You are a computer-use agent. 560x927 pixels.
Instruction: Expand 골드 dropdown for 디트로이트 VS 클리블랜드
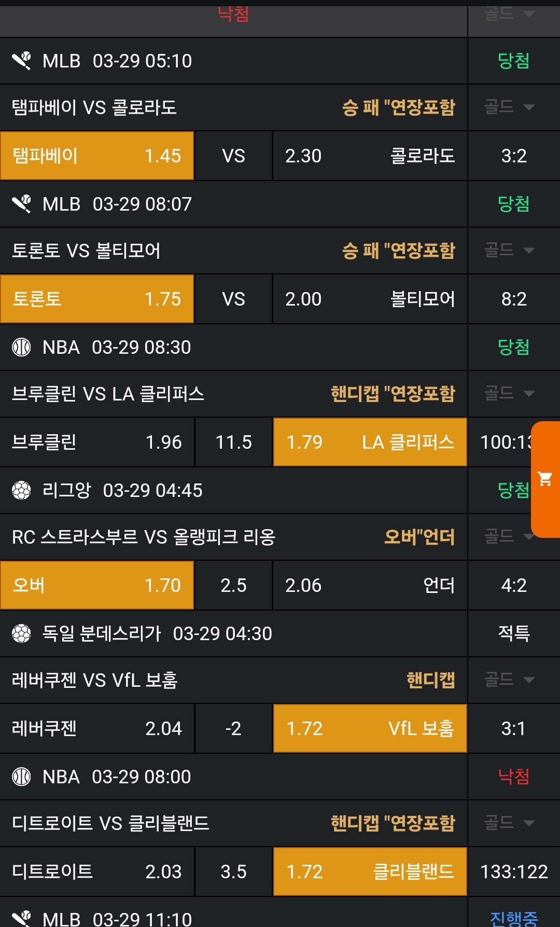click(x=509, y=823)
